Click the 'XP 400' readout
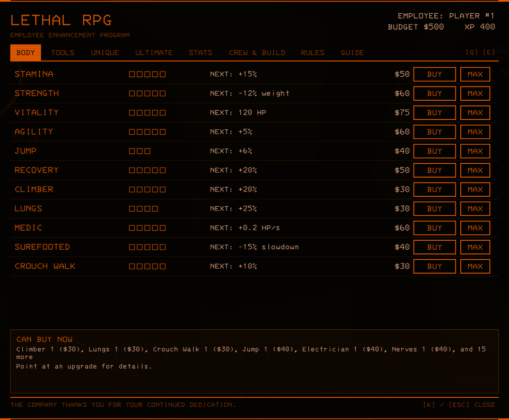 click(x=480, y=27)
